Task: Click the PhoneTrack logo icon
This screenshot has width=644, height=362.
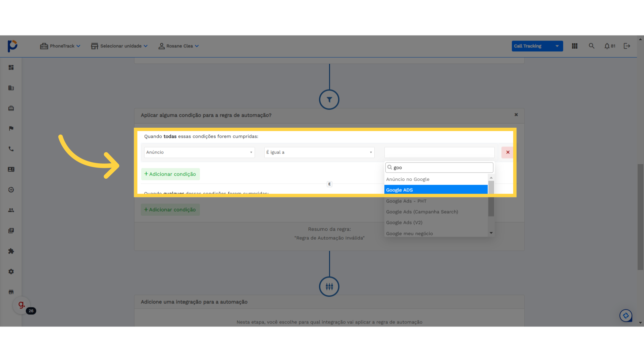Action: [12, 46]
